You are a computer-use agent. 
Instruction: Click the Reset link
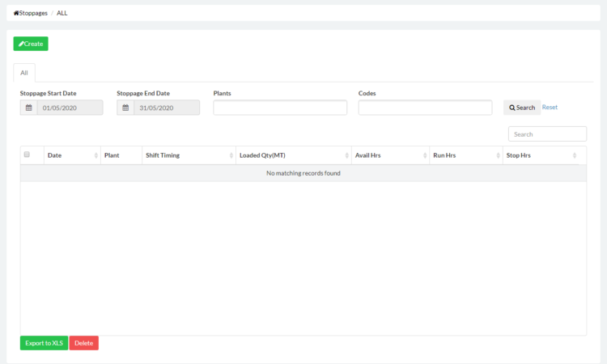(550, 107)
